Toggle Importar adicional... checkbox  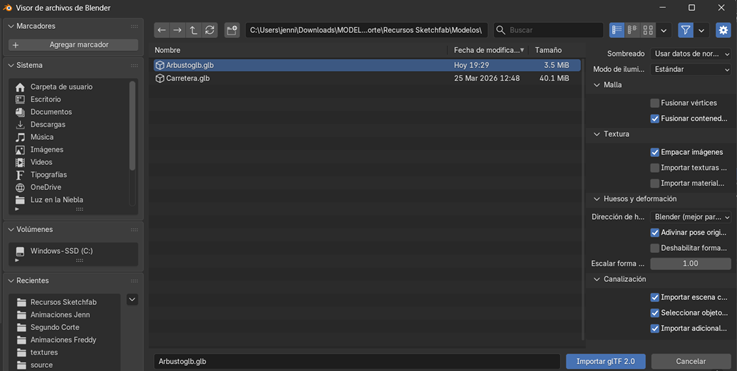pyautogui.click(x=655, y=329)
